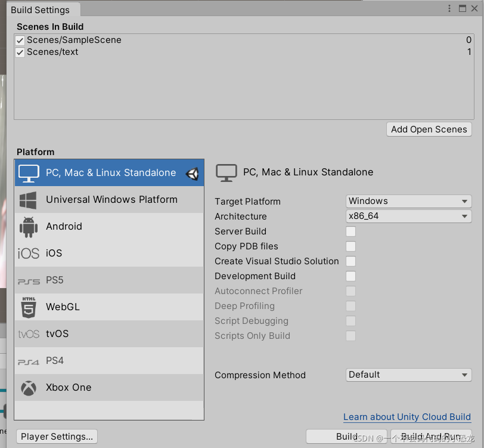
Task: Select the PS5 platform label
Action: coord(55,280)
